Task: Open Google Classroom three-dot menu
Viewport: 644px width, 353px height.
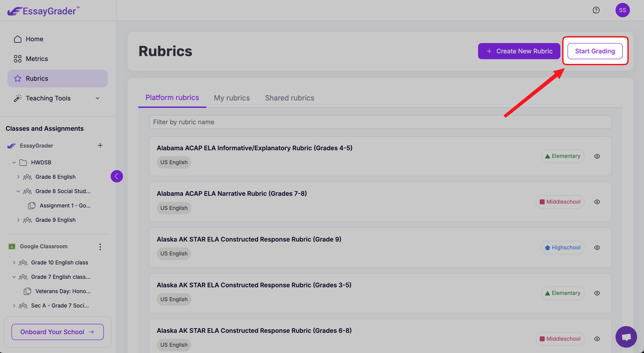Action: pyautogui.click(x=100, y=247)
